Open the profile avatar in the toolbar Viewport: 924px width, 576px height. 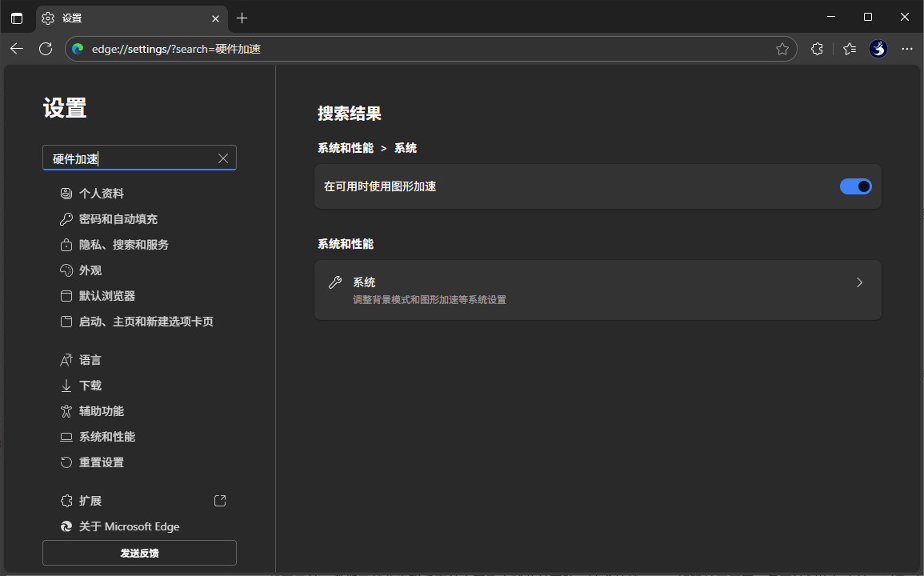coord(878,49)
